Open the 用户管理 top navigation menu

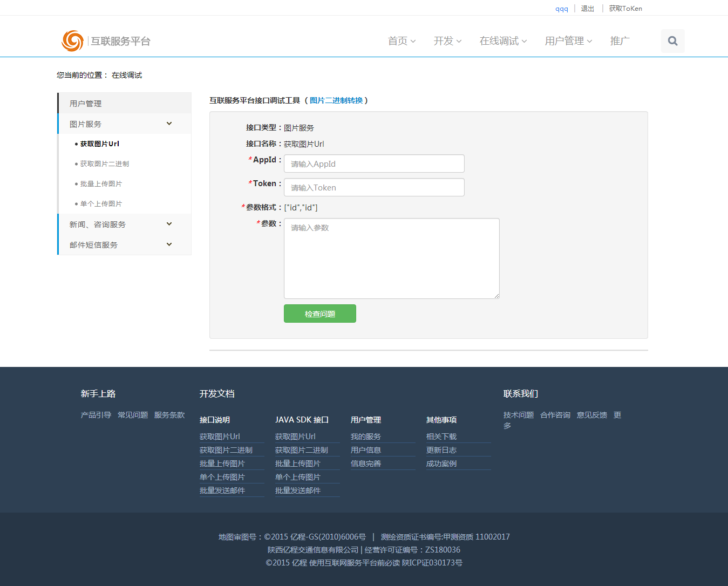click(568, 41)
